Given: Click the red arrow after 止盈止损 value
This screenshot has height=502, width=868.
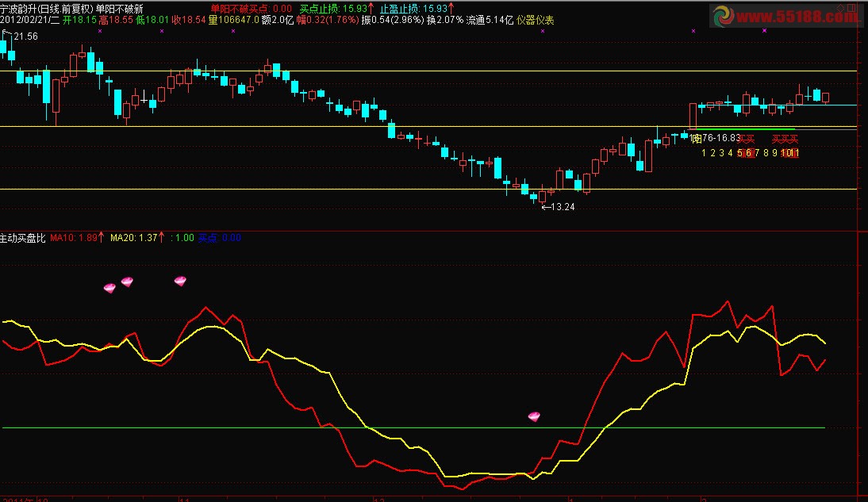Looking at the screenshot, I should 451,9.
